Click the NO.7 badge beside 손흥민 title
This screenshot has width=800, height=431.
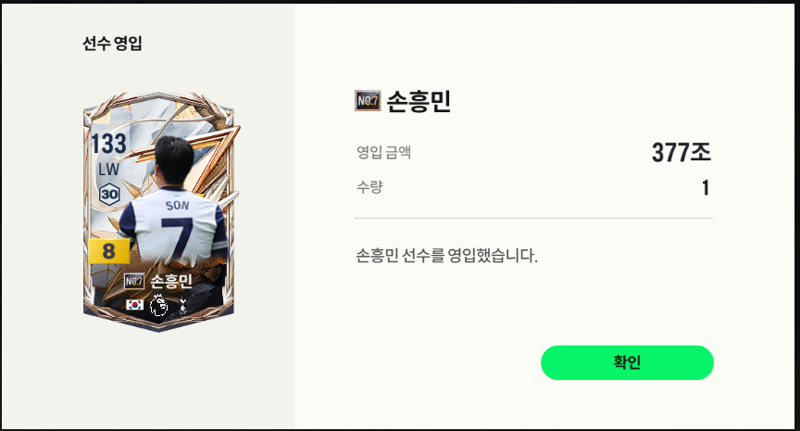point(367,100)
